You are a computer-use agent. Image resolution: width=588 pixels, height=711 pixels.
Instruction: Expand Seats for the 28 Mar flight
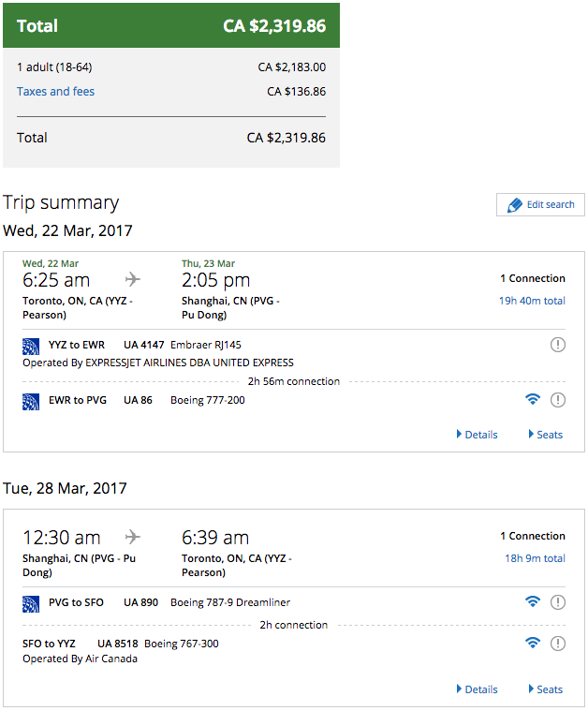click(x=546, y=689)
